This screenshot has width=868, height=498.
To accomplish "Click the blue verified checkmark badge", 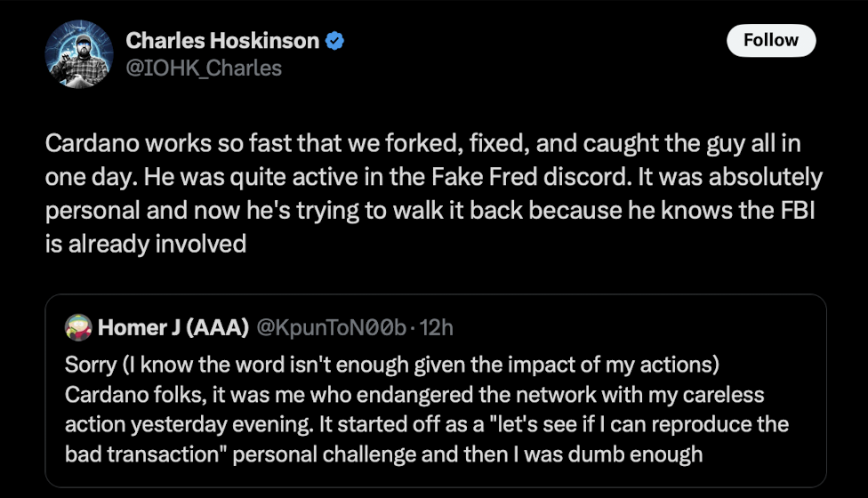I will tap(334, 40).
